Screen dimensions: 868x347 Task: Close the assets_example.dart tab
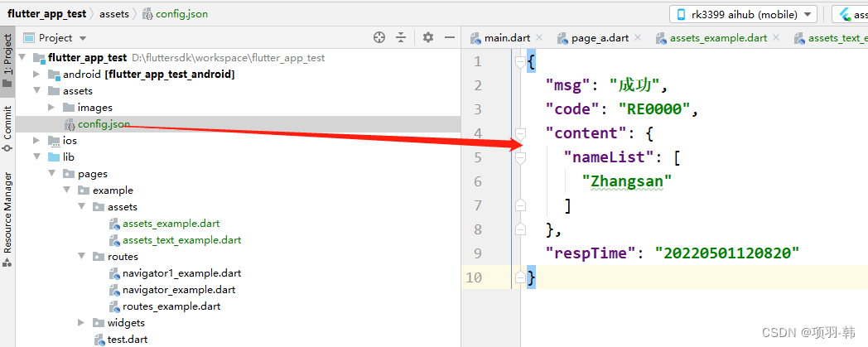[776, 37]
